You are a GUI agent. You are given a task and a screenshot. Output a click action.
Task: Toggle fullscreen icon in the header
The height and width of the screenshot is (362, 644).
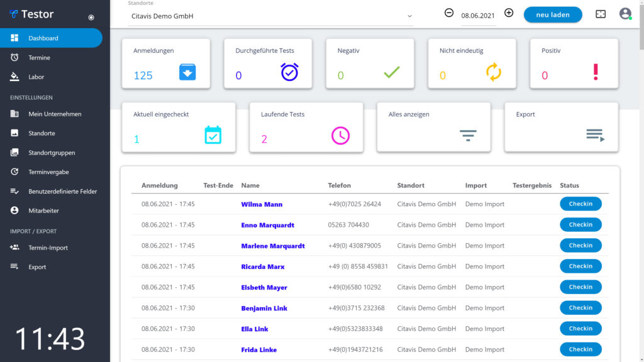pyautogui.click(x=601, y=14)
